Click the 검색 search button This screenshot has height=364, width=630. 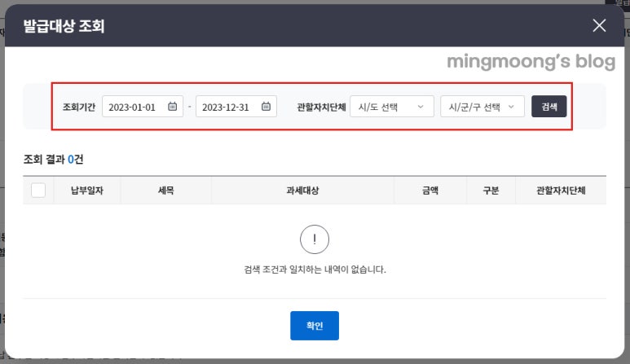[x=548, y=107]
